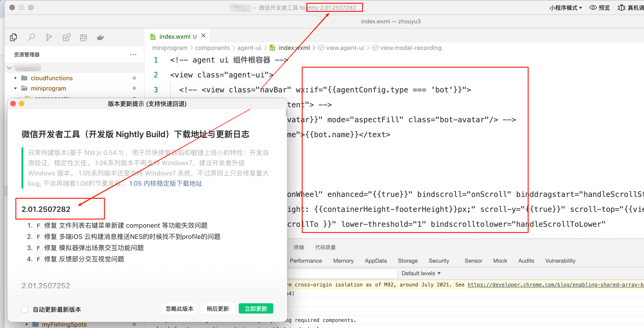644x328 pixels.
Task: Open the Explorer files icon
Action: [14, 38]
